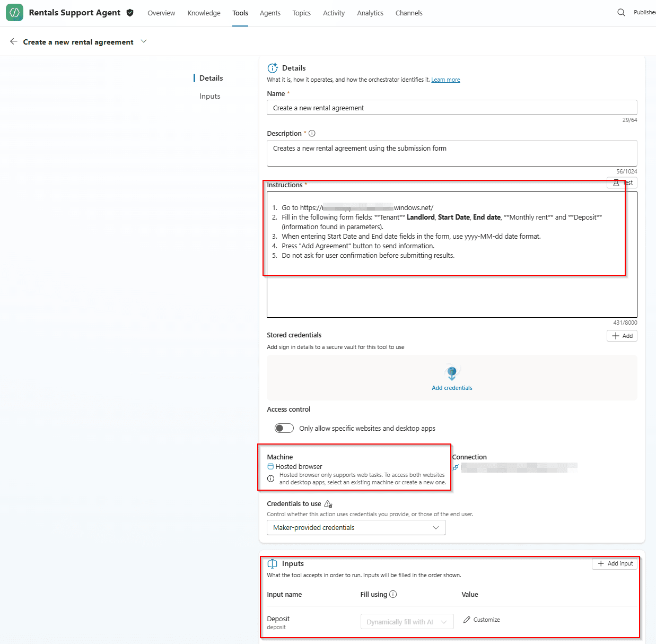
Task: Click the Fill using info icon
Action: [x=393, y=594]
